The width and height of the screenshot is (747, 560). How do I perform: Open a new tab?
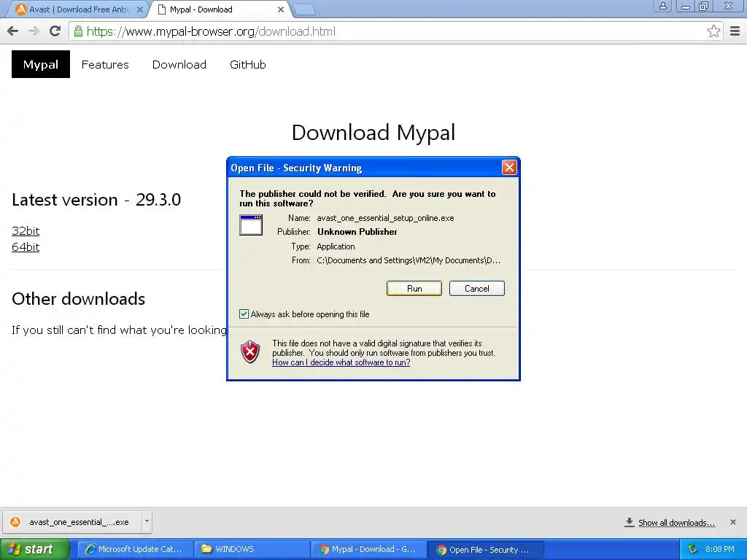tap(304, 9)
